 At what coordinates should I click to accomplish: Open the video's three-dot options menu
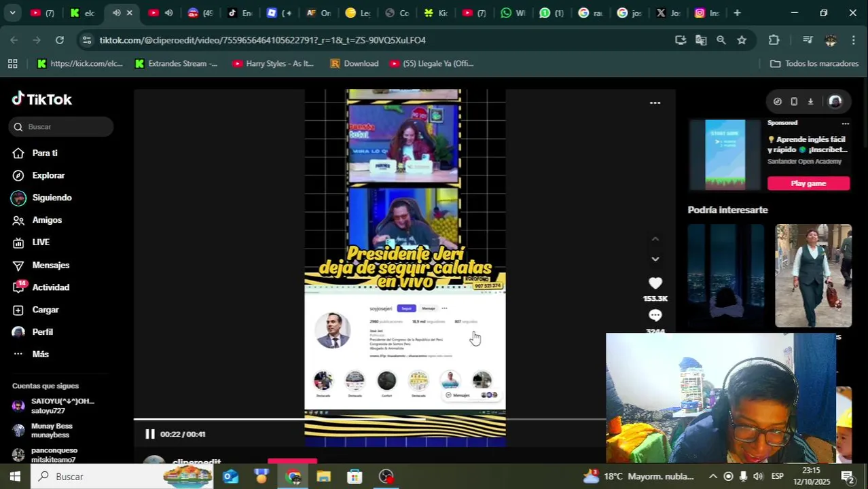(x=655, y=103)
